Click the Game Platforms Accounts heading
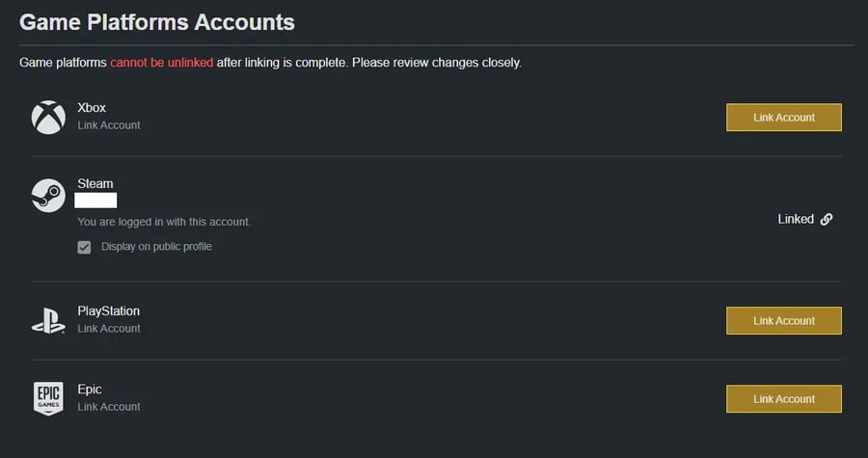The height and width of the screenshot is (458, 868). (x=157, y=21)
